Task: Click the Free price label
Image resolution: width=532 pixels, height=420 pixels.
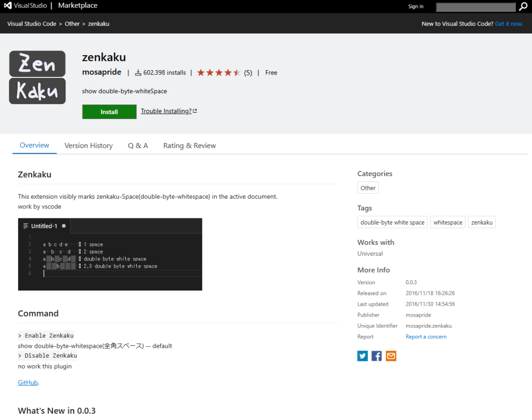Action: (x=271, y=73)
